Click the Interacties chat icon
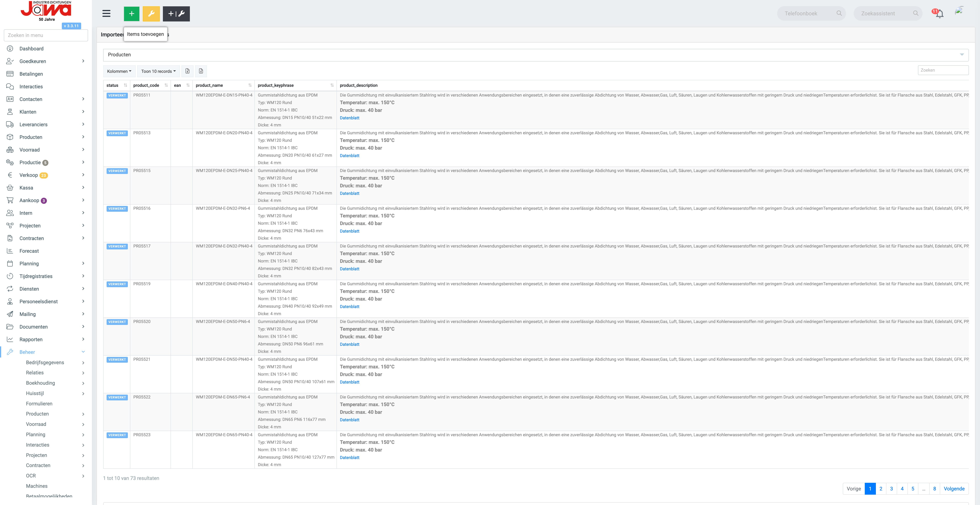Image resolution: width=980 pixels, height=505 pixels. 10,86
